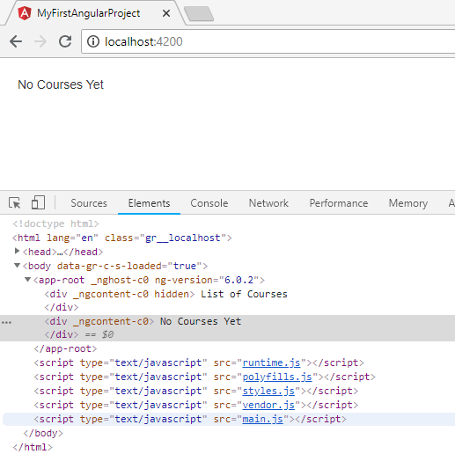The height and width of the screenshot is (476, 455).
Task: Click the $0 marker on selected div
Action: (107, 334)
